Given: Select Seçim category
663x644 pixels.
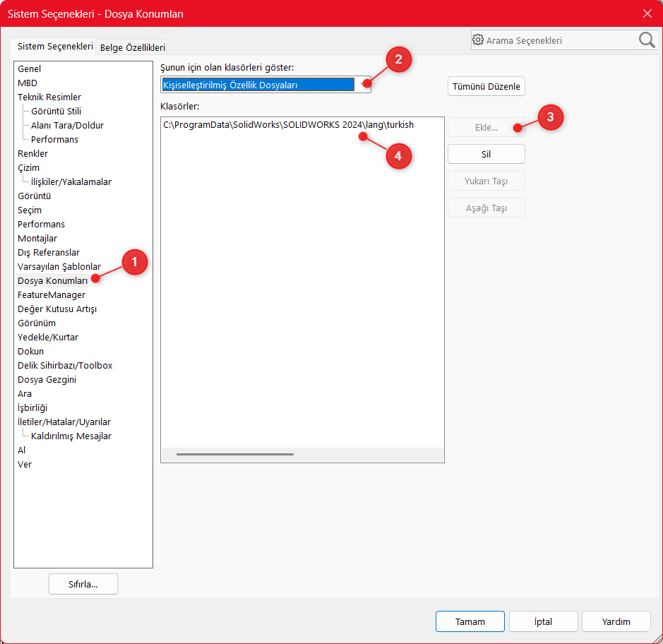Looking at the screenshot, I should [x=30, y=210].
